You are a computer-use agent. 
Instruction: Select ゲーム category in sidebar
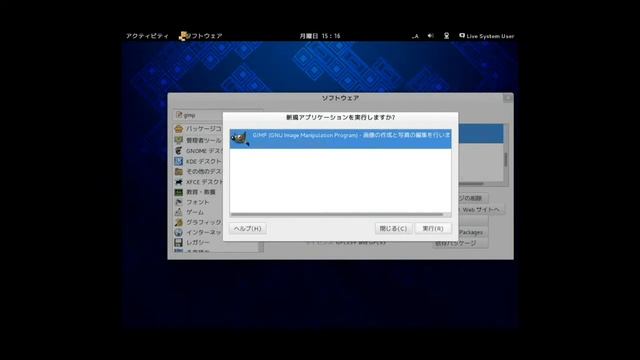click(x=198, y=212)
